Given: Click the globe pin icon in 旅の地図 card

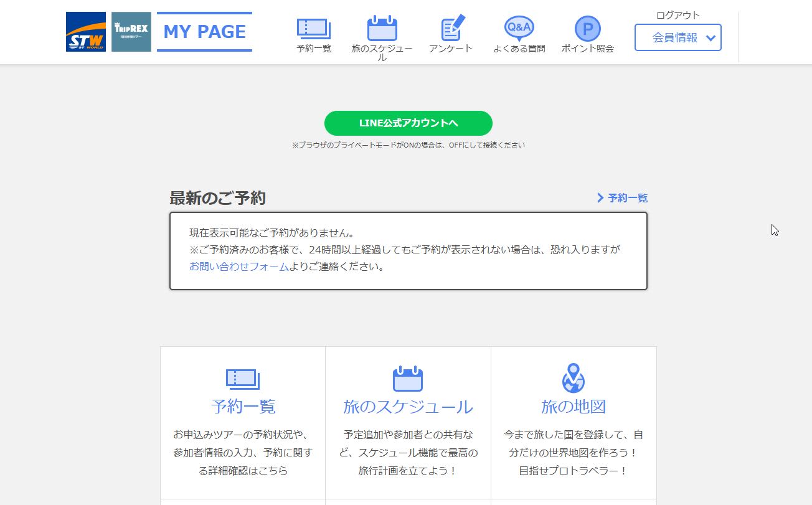Looking at the screenshot, I should pyautogui.click(x=574, y=378).
